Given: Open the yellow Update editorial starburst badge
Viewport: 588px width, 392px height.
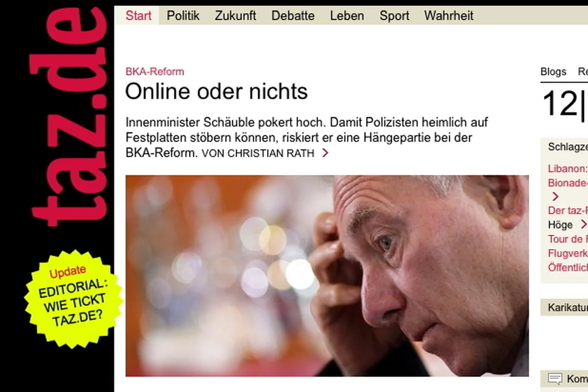Looking at the screenshot, I should coord(73,299).
